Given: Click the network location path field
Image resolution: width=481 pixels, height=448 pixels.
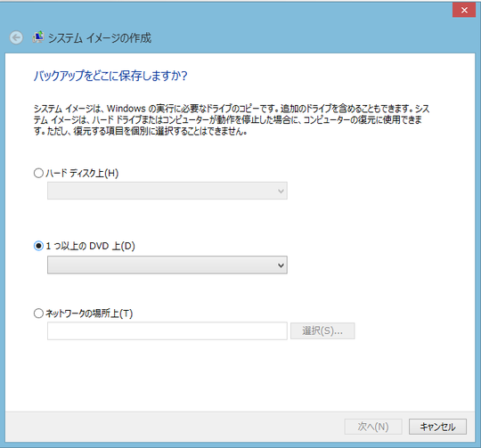Looking at the screenshot, I should coord(167,330).
